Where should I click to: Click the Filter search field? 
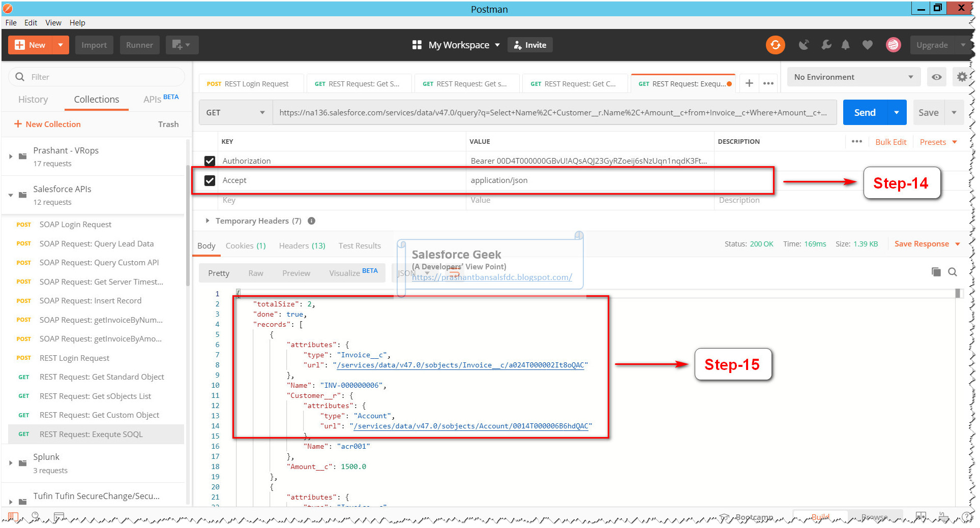click(x=97, y=77)
